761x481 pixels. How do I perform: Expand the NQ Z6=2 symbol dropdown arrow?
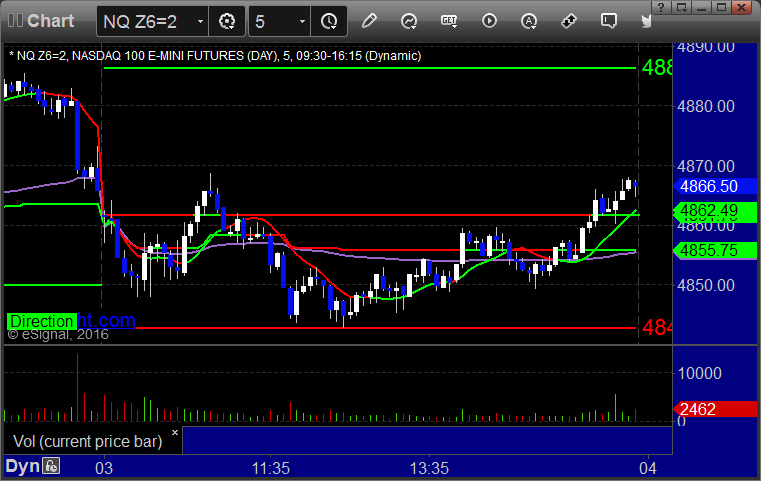pos(200,21)
